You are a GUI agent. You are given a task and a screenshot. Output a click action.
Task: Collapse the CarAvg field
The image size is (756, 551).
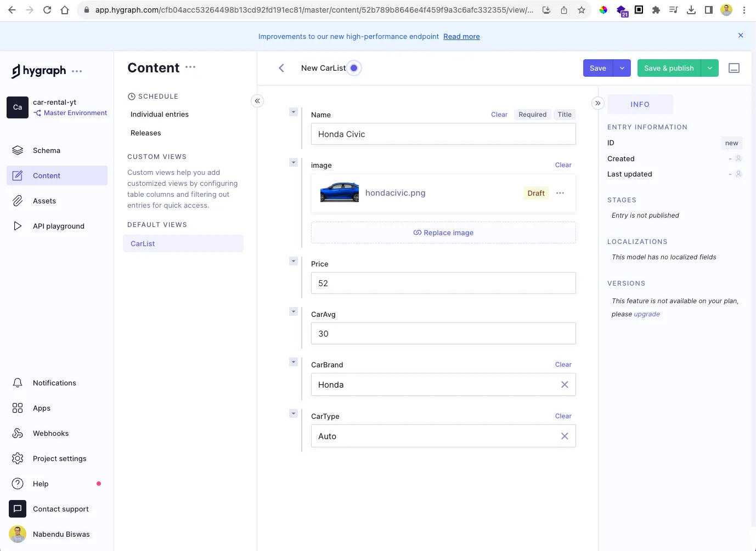coord(294,311)
